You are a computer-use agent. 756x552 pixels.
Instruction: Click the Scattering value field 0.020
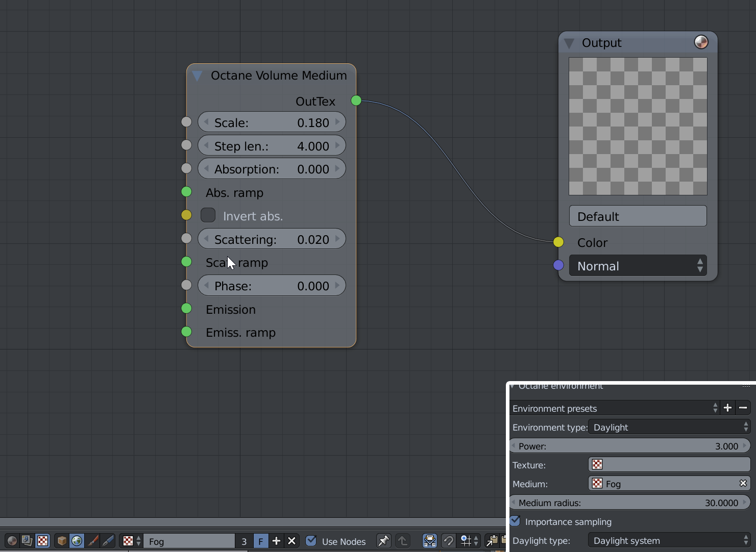point(272,239)
